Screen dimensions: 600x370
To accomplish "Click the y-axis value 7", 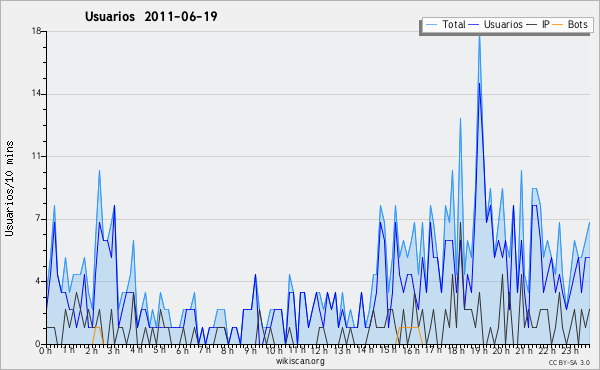I will [38, 219].
